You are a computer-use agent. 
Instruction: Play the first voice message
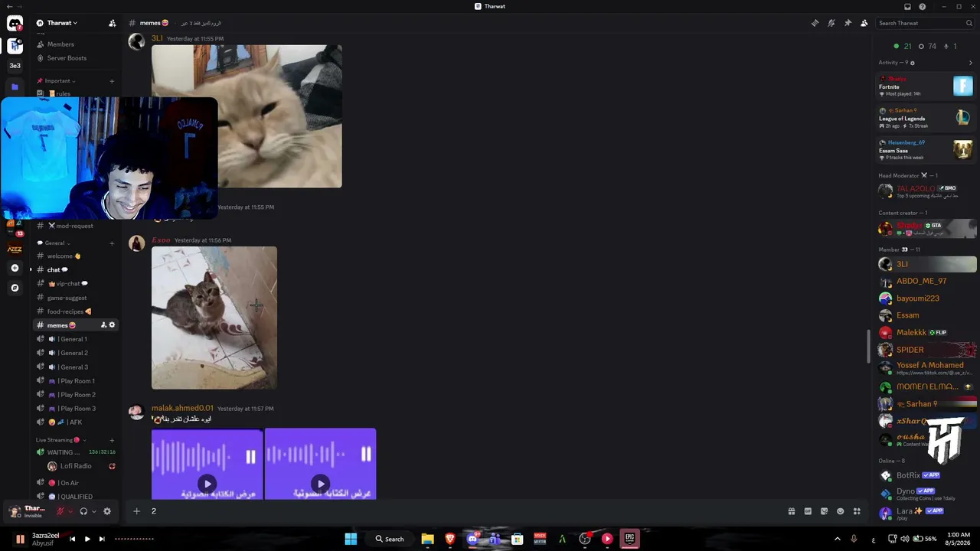pos(207,484)
